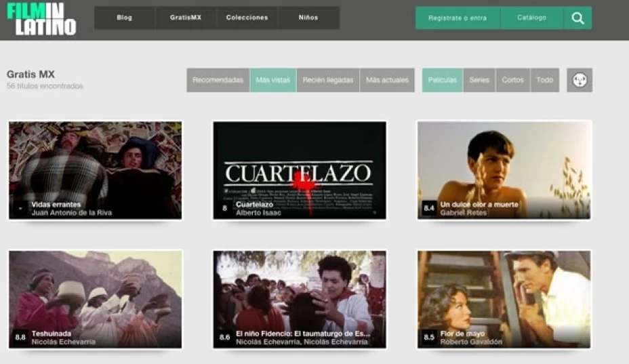Filter by Películas
This screenshot has width=629, height=364.
[x=443, y=80]
